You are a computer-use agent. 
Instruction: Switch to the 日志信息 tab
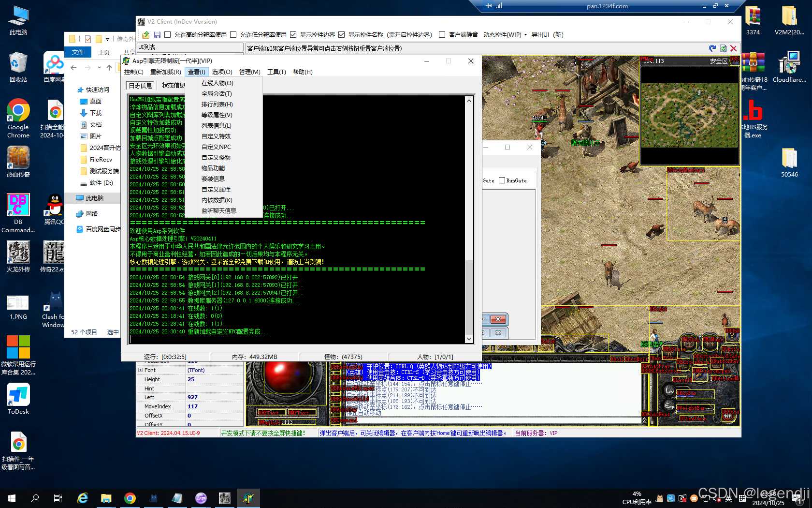pyautogui.click(x=140, y=86)
